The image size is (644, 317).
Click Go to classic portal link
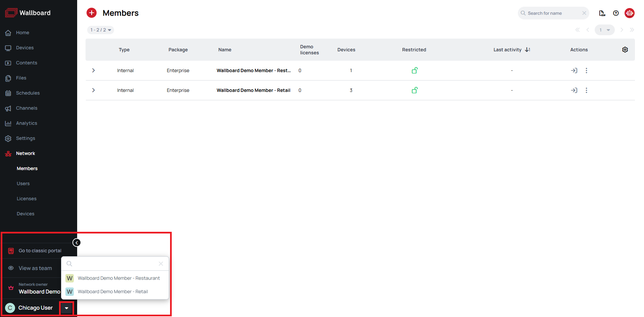point(40,251)
